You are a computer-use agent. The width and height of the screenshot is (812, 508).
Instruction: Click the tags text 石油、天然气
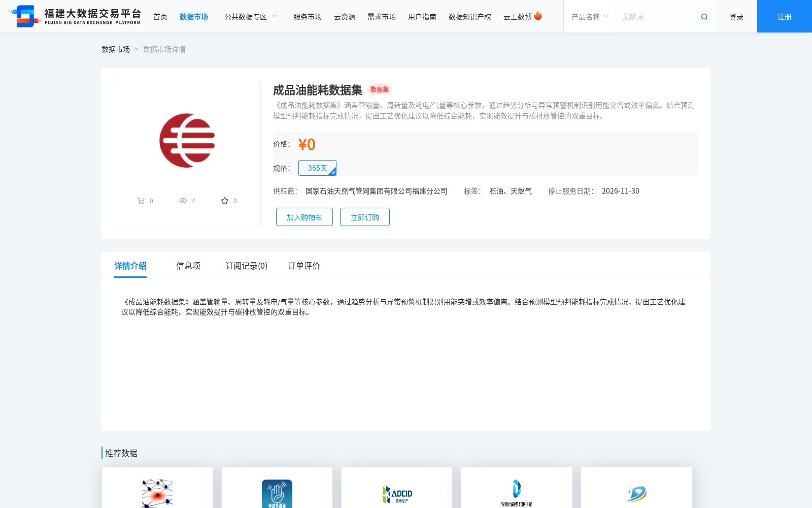click(x=511, y=191)
